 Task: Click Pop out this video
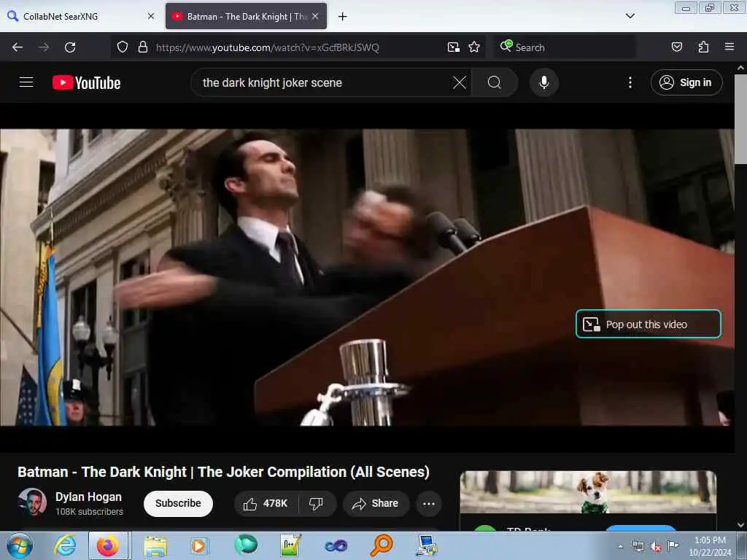pos(648,324)
